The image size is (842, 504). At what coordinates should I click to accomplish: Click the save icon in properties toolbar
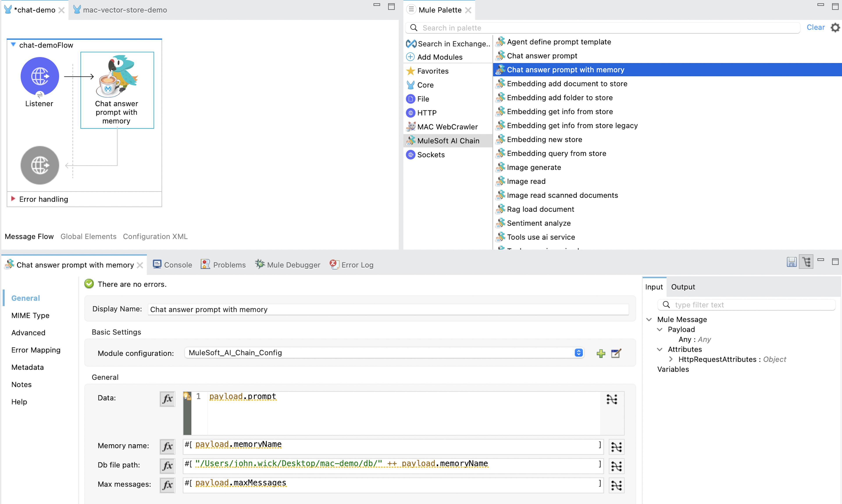(791, 262)
